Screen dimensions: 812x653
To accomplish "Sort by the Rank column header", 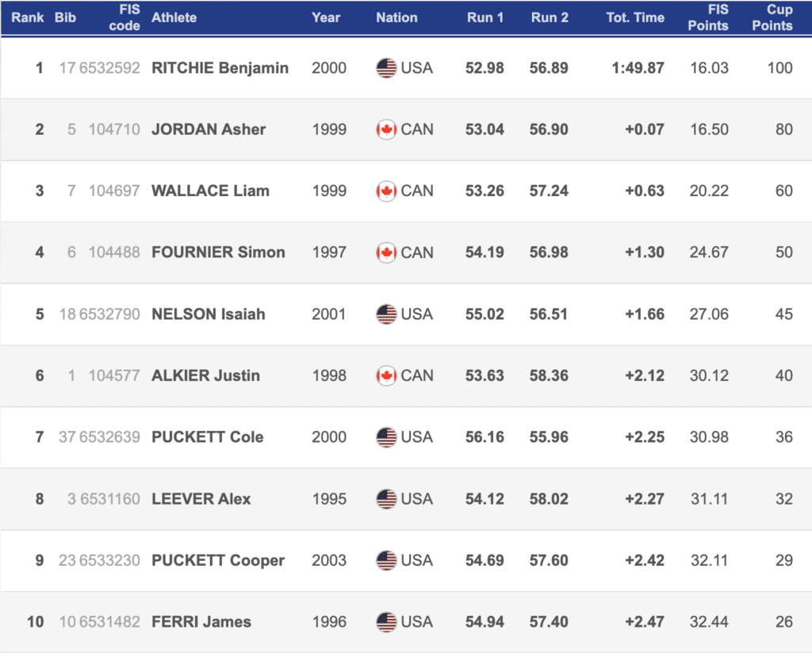I will tap(27, 17).
